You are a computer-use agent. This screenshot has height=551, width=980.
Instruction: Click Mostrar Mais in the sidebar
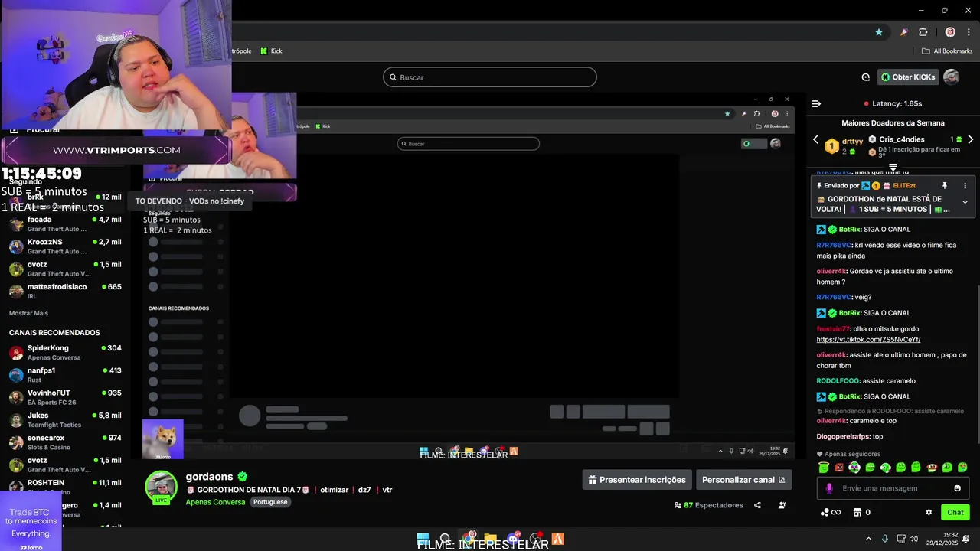click(x=28, y=313)
